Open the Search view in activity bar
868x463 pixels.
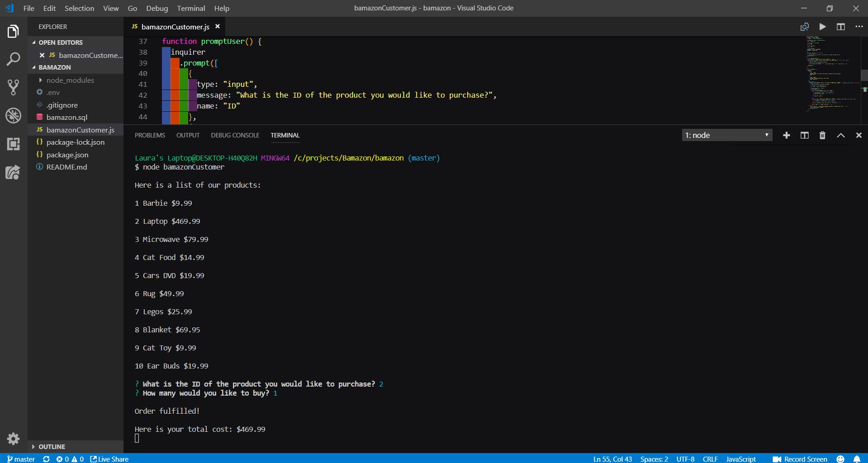tap(13, 59)
